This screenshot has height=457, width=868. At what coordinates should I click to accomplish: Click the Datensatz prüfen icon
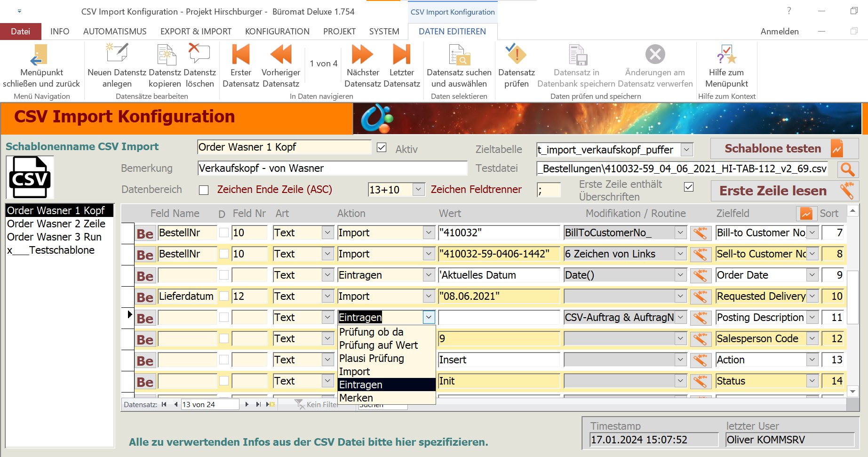click(x=516, y=55)
